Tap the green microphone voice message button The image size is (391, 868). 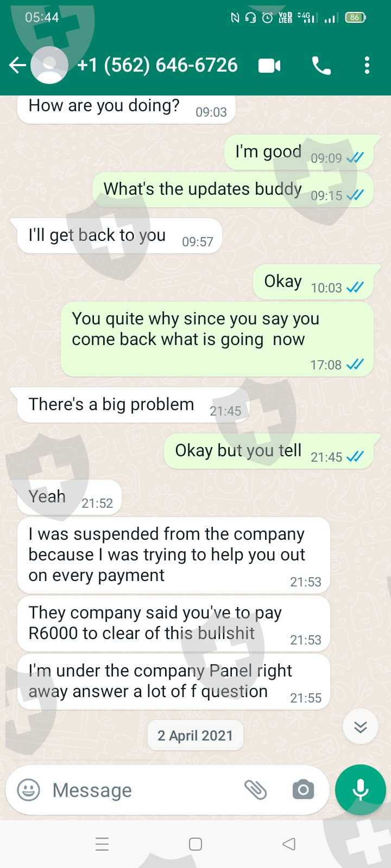click(361, 790)
